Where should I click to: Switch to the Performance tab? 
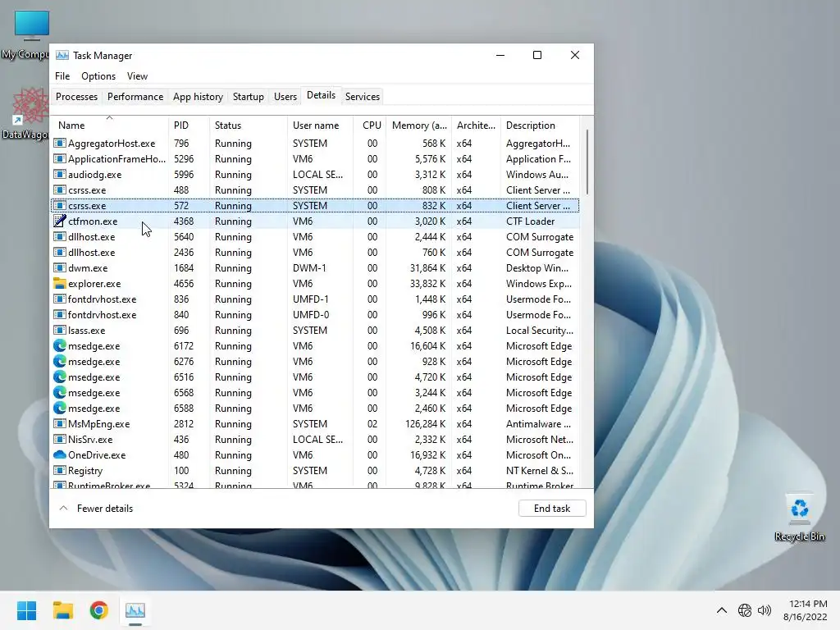click(x=135, y=97)
